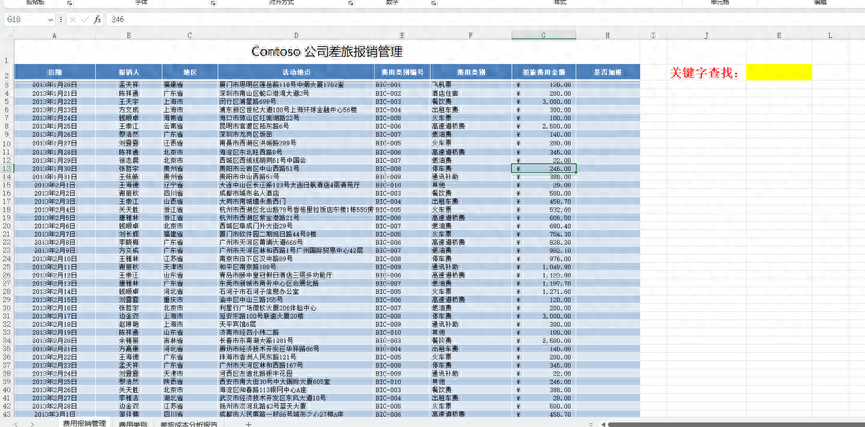Click the horizontal scrollbar thumb

736,424
